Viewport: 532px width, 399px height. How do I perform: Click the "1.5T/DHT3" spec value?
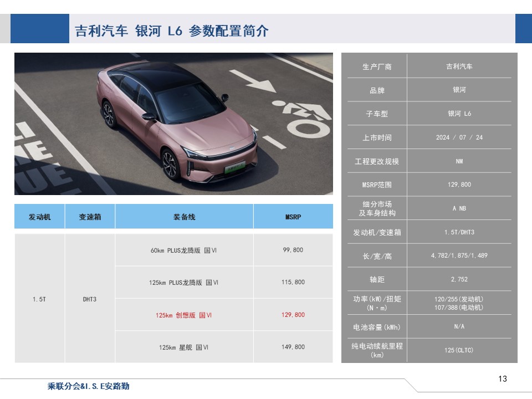point(459,232)
